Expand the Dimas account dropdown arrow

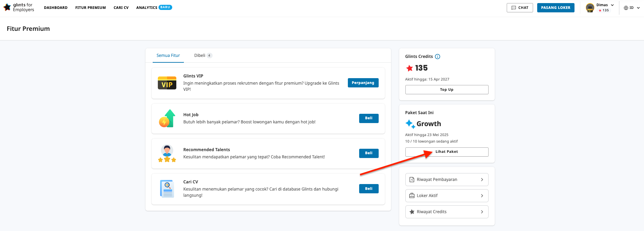click(x=612, y=5)
